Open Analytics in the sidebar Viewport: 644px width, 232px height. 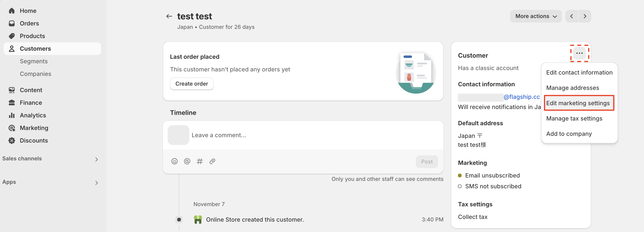pos(33,115)
